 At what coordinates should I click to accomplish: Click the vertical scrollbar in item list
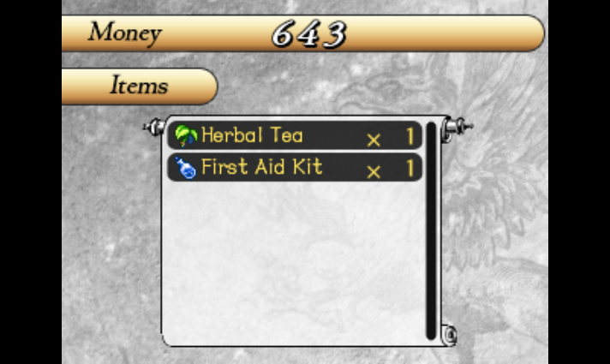coord(431,230)
